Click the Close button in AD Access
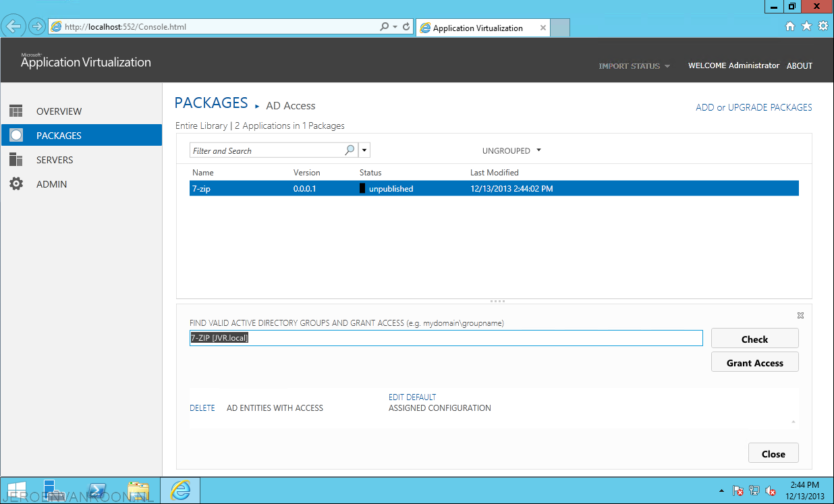 (773, 453)
